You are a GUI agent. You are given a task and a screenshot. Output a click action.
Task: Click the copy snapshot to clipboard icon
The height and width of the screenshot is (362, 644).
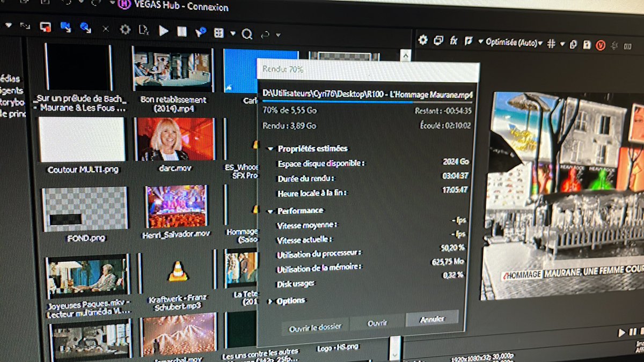pos(574,45)
